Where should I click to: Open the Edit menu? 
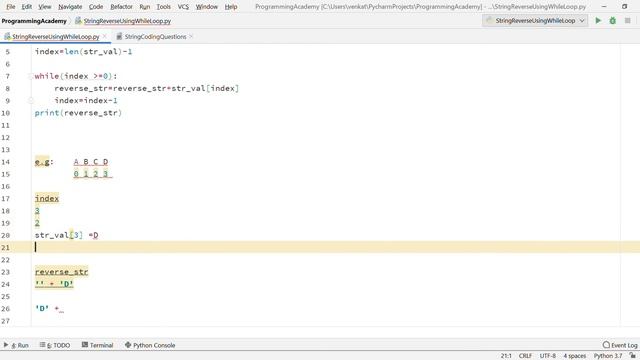pyautogui.click(x=27, y=7)
